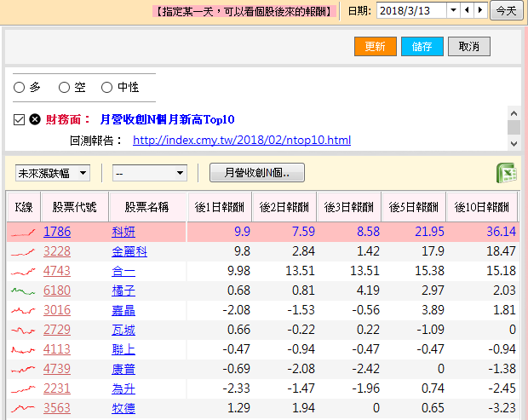Open the 橘子 stock name link

pos(123,291)
